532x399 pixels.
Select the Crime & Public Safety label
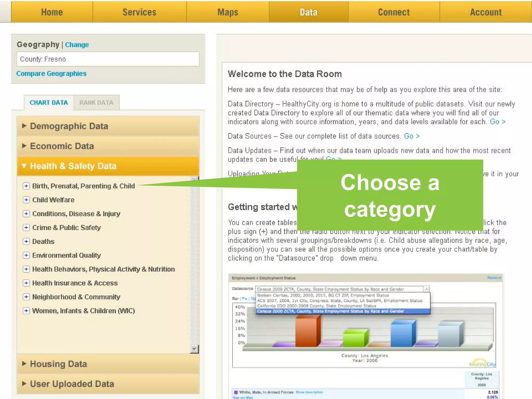coord(66,228)
